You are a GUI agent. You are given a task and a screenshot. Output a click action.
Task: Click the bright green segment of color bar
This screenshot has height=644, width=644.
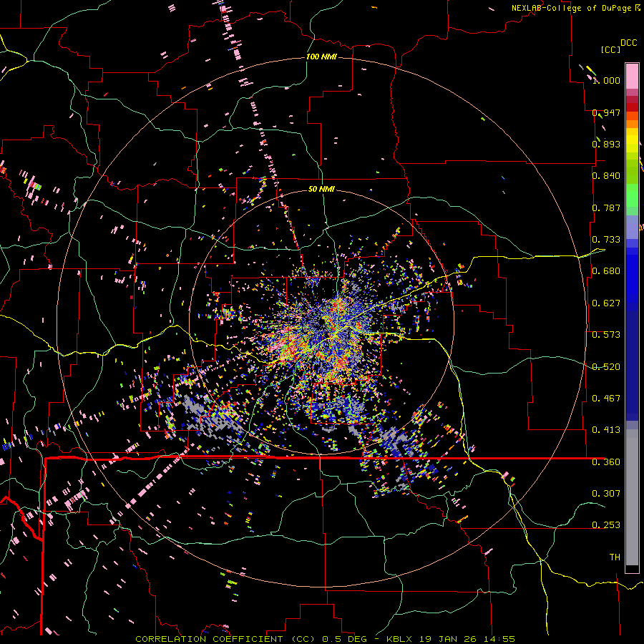(x=632, y=195)
